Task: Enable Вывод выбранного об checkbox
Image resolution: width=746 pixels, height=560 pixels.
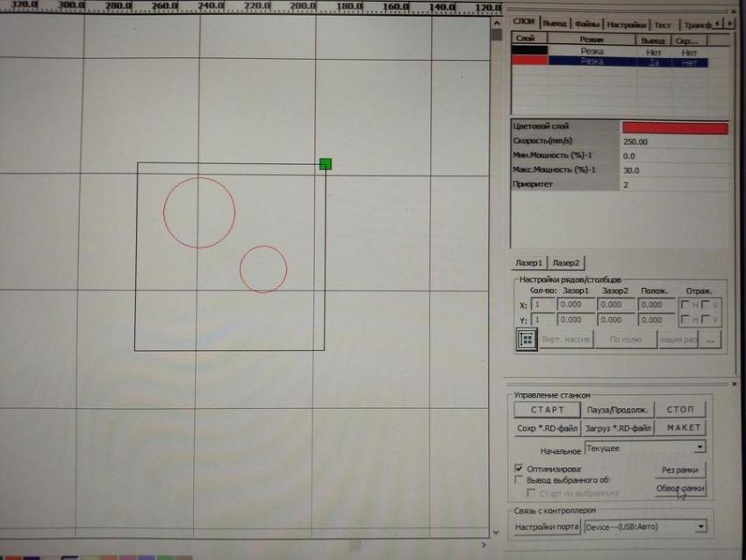Action: [x=519, y=480]
